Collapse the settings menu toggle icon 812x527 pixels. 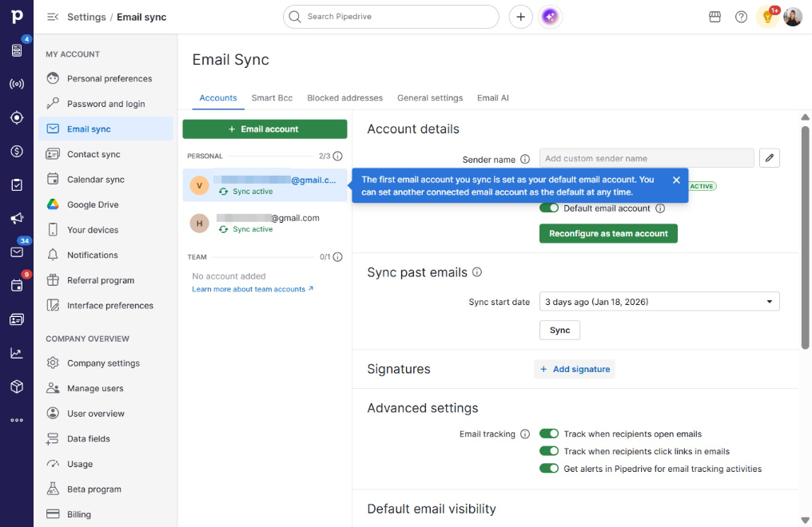[x=52, y=17]
